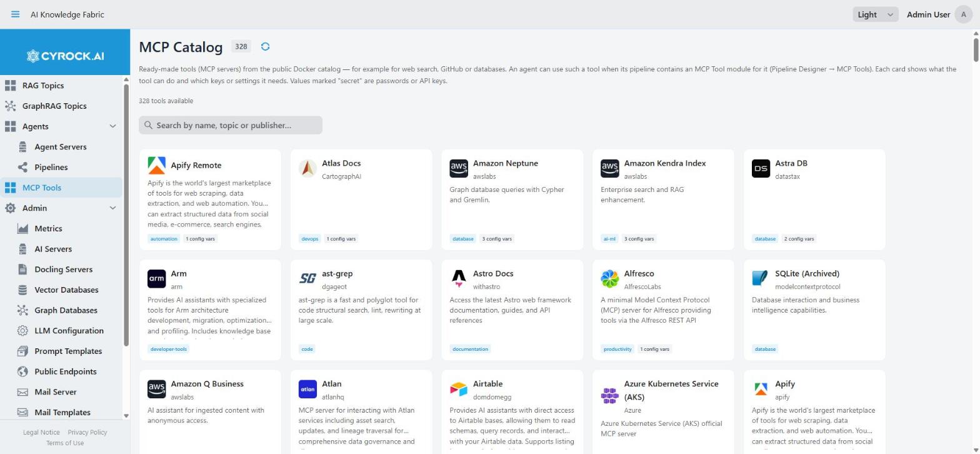Click the Atlas Docs logo icon
The width and height of the screenshot is (980, 454).
[x=307, y=168]
